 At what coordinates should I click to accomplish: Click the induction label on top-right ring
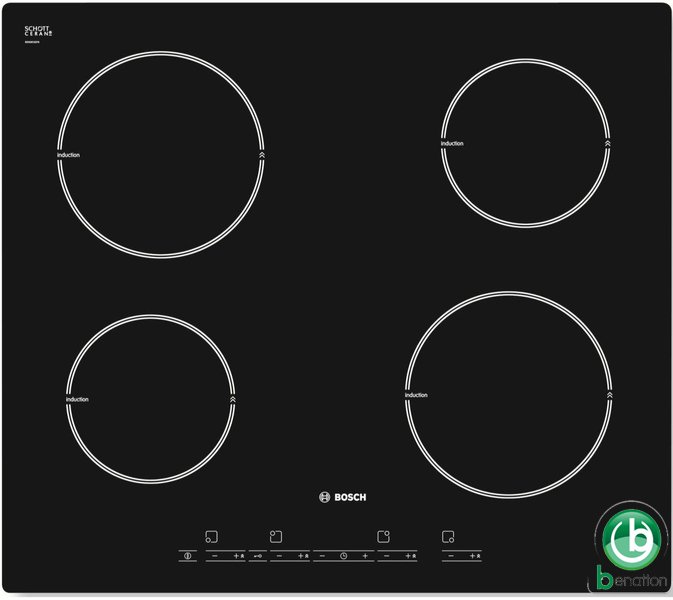tap(452, 144)
